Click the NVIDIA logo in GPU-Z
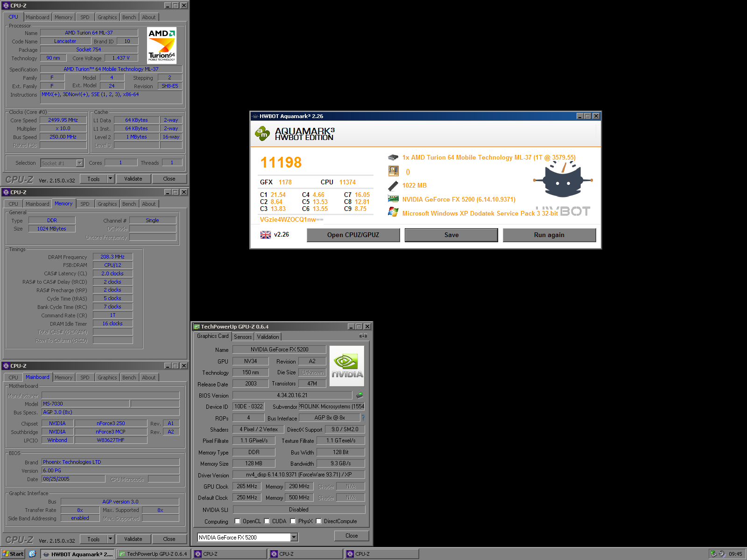The width and height of the screenshot is (747, 560). coord(347,366)
